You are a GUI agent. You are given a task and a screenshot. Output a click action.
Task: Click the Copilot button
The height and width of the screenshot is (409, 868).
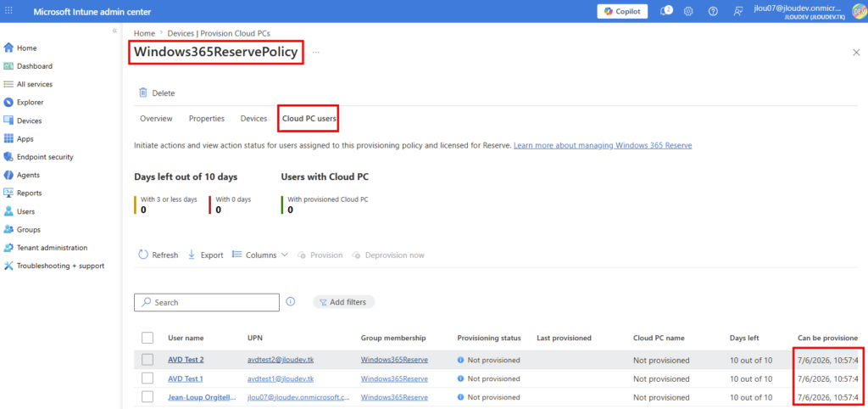(622, 12)
